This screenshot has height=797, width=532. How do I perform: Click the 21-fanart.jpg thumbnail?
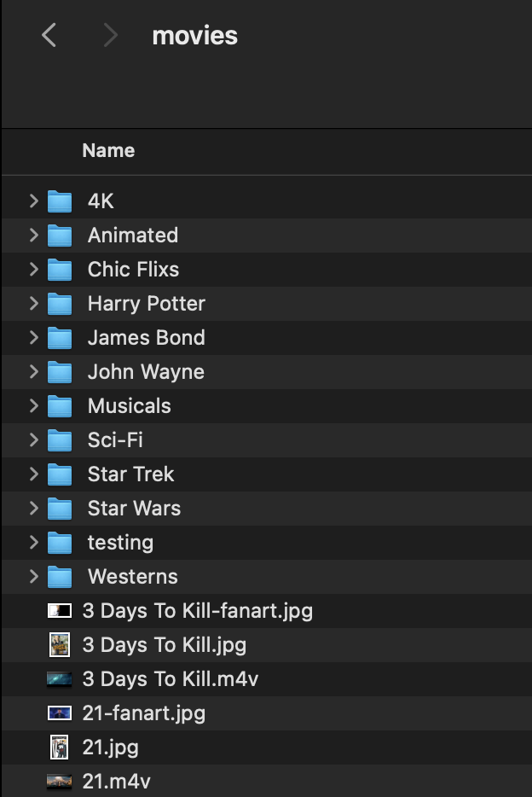click(60, 713)
